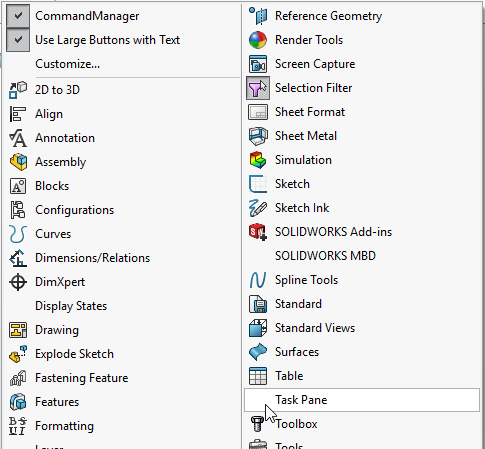This screenshot has height=449, width=485.
Task: Toggle the CommandManager checkmark
Action: [18, 16]
